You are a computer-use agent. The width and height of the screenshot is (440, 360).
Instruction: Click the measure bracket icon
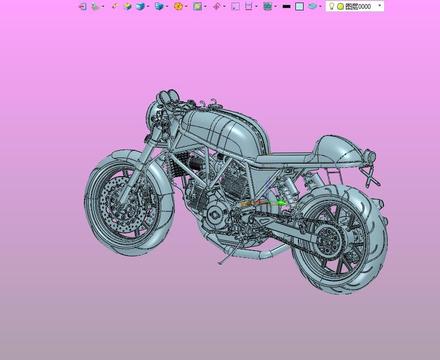pos(249,6)
